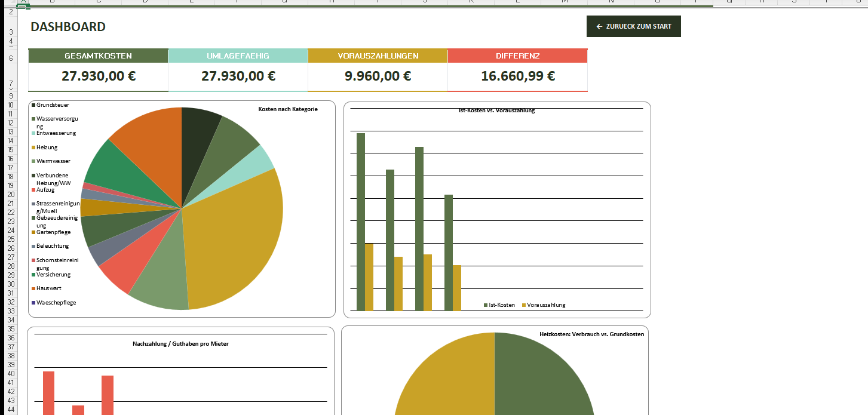Click the Hauswart legend marker
Image resolution: width=868 pixels, height=415 pixels.
(33, 288)
